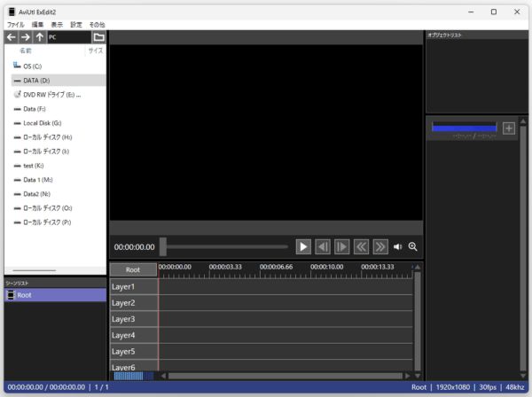Click right panel scrollbar down arrow
This screenshot has width=532, height=397.
[523, 376]
